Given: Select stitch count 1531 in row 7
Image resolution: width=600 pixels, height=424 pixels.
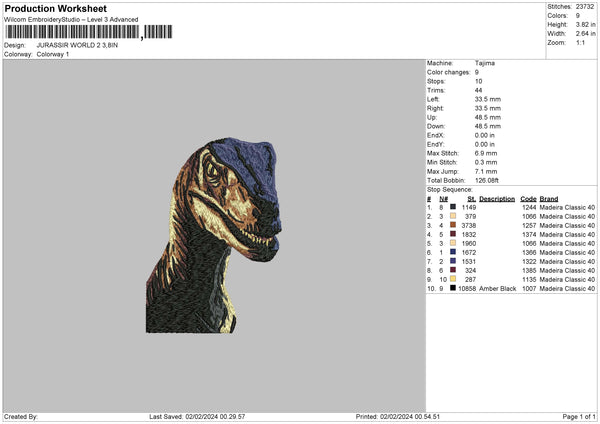Looking at the screenshot, I should tap(469, 261).
